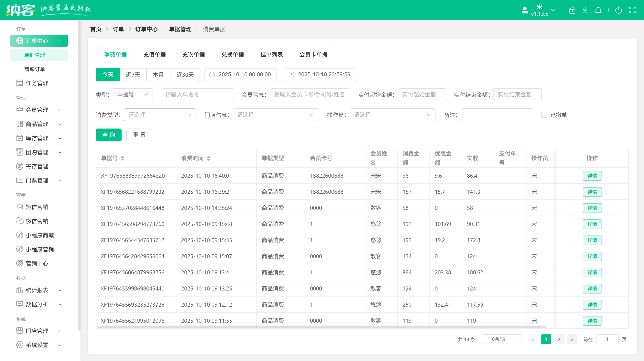Screen dimensions: 644x361
Task: Click the download icon in the top bar
Action: (585, 10)
